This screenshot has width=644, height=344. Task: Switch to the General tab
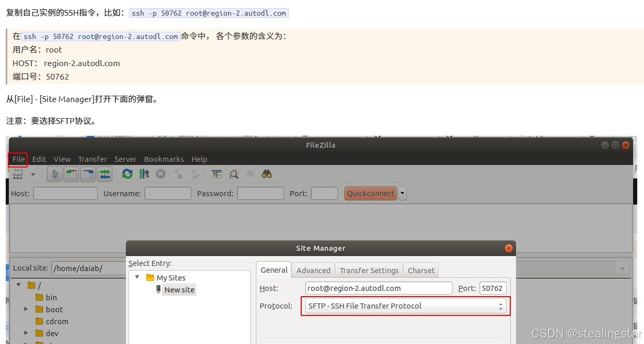coord(274,270)
